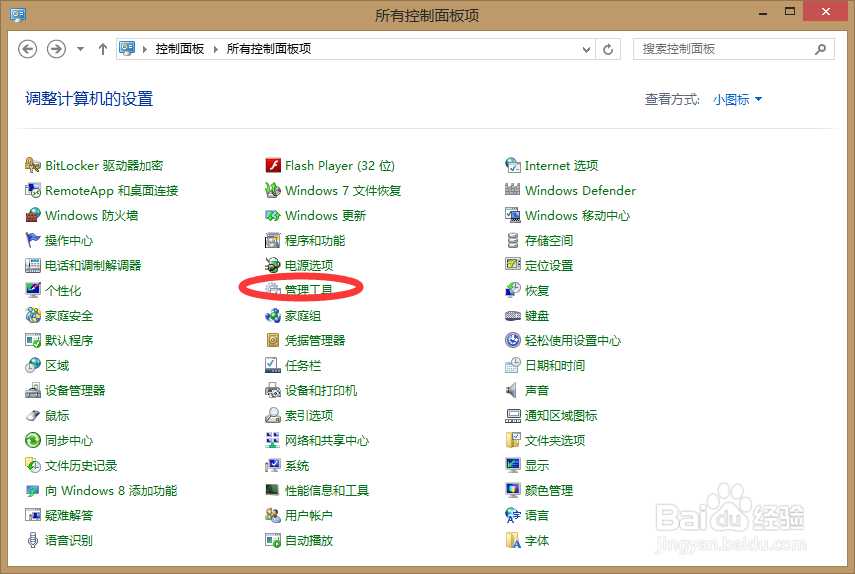Open the 恢复 link
The height and width of the screenshot is (574, 855).
[537, 290]
